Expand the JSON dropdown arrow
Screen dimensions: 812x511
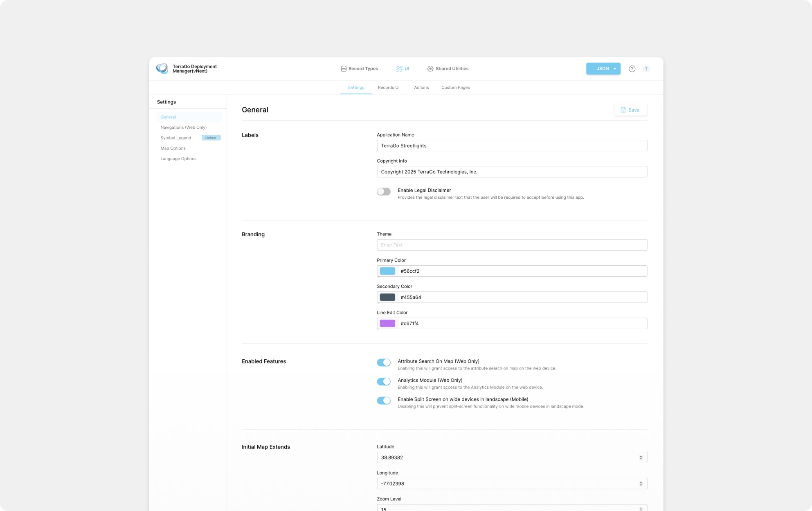tap(614, 69)
